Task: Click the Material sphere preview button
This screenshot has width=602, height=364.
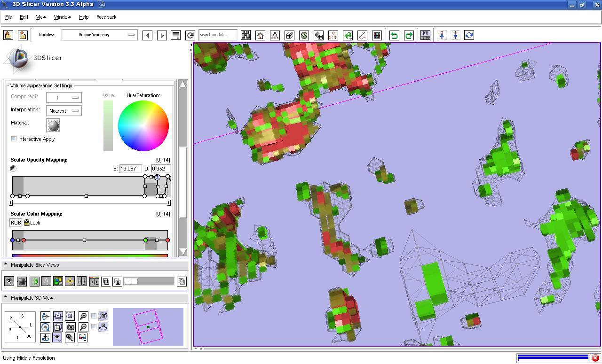Action: (53, 125)
